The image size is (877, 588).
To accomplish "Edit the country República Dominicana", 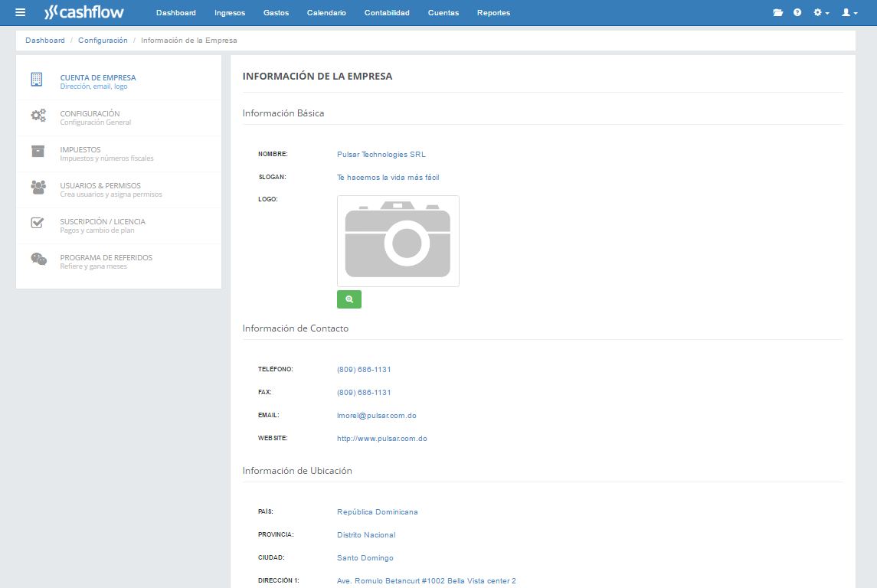I will (378, 512).
